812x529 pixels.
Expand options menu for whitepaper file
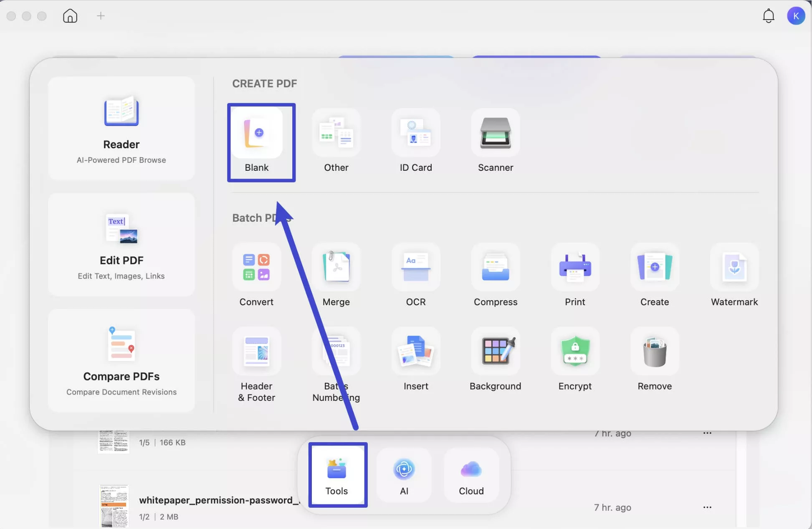(707, 507)
